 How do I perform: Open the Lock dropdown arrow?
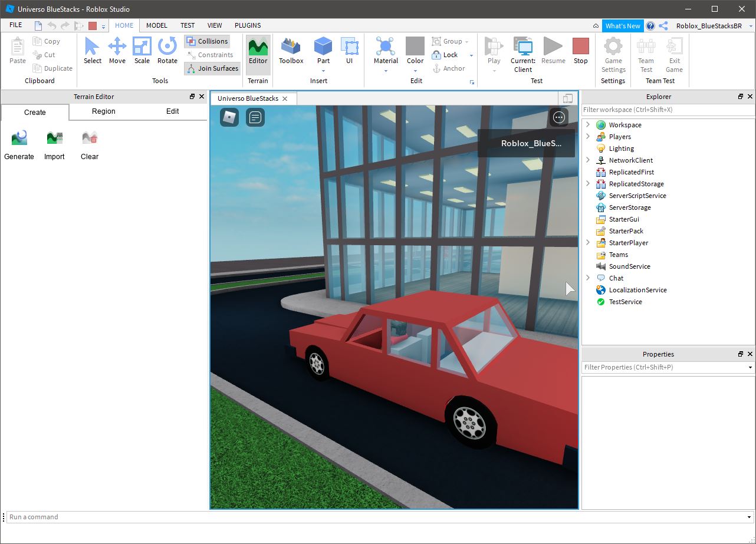click(471, 55)
